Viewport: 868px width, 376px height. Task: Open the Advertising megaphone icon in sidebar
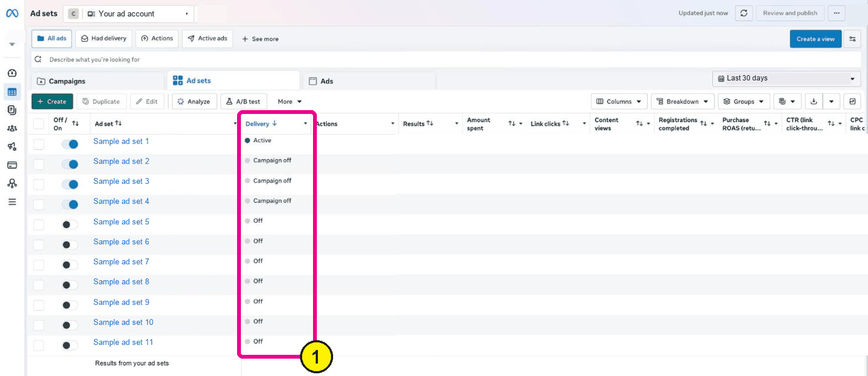tap(12, 146)
